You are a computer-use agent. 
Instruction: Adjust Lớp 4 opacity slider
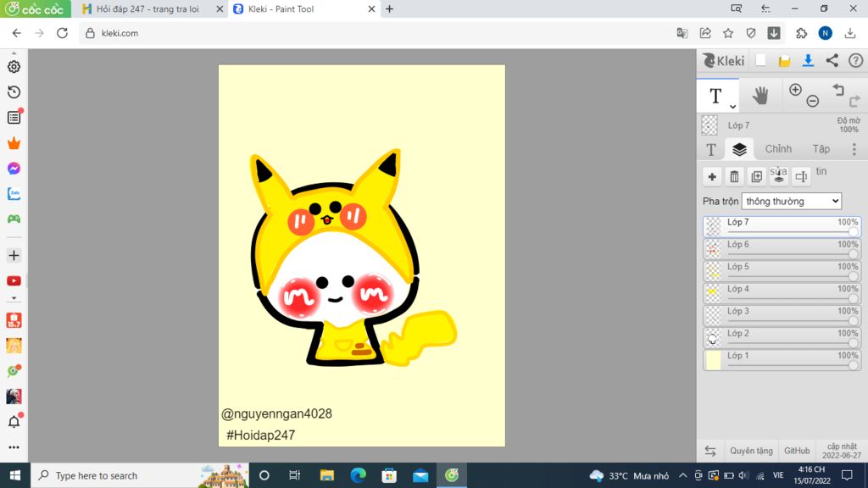pyautogui.click(x=793, y=299)
